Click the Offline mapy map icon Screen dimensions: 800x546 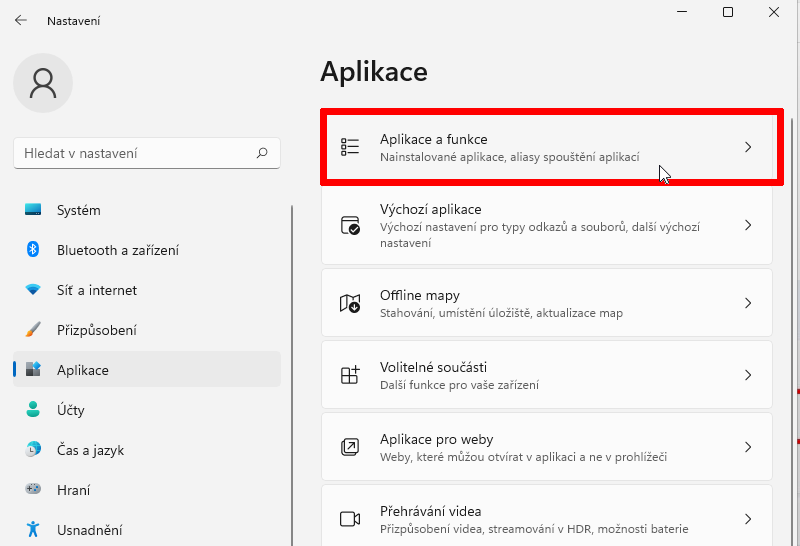[350, 303]
